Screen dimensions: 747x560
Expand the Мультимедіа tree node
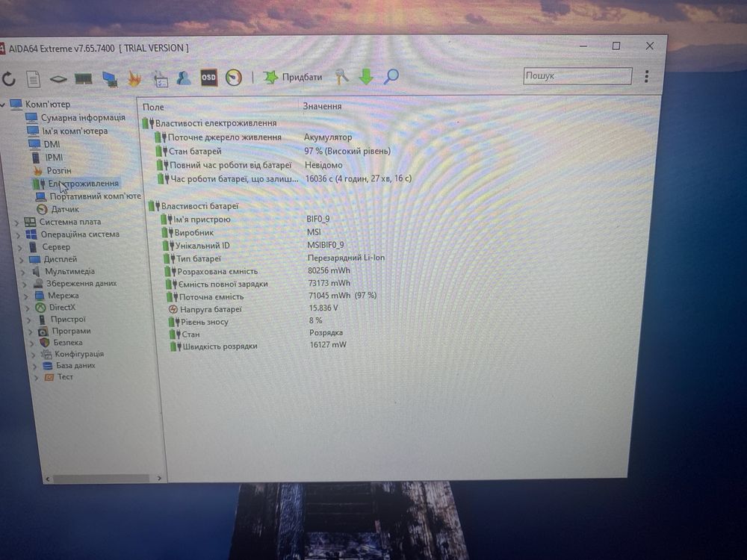[23, 273]
